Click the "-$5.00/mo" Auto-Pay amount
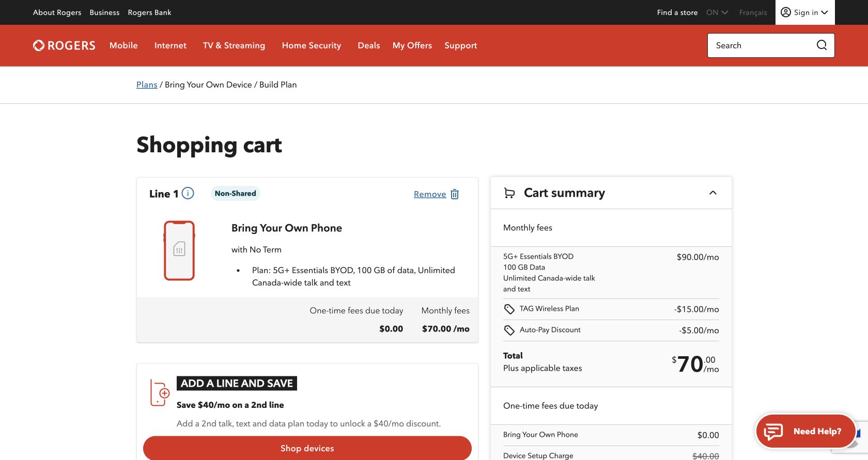The height and width of the screenshot is (460, 868). [x=699, y=330]
